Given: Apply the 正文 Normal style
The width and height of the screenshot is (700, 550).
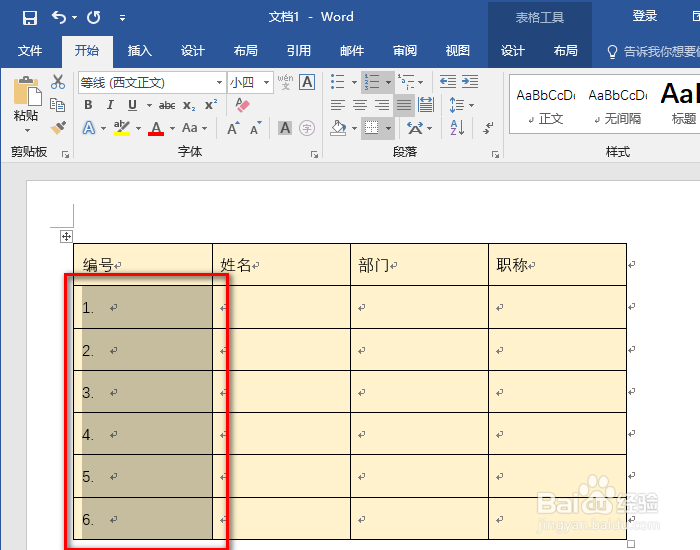Looking at the screenshot, I should [x=546, y=106].
